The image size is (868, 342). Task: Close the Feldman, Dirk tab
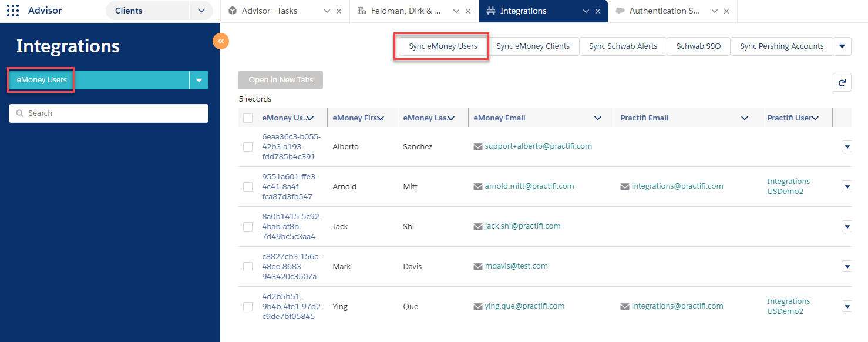pos(468,11)
